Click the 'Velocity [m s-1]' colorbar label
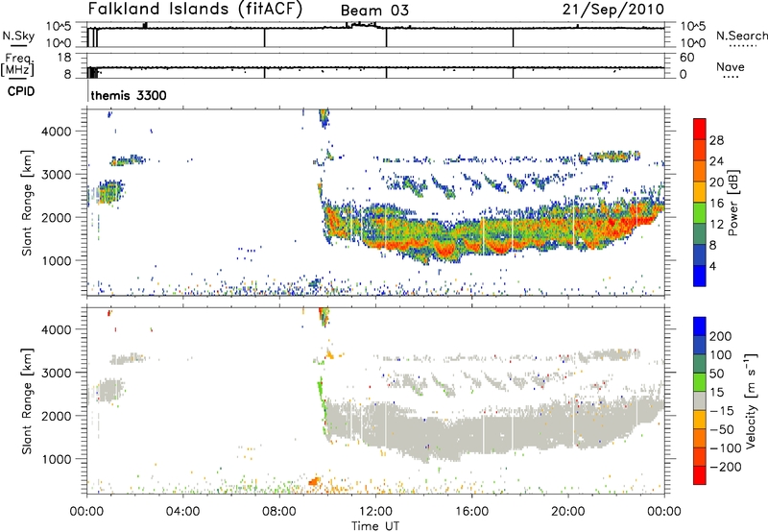 [750, 400]
